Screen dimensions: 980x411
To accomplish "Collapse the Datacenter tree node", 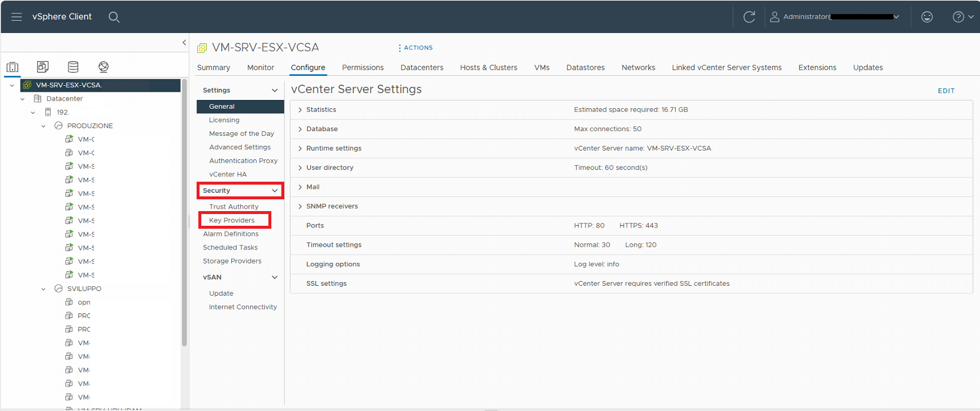I will pos(22,99).
